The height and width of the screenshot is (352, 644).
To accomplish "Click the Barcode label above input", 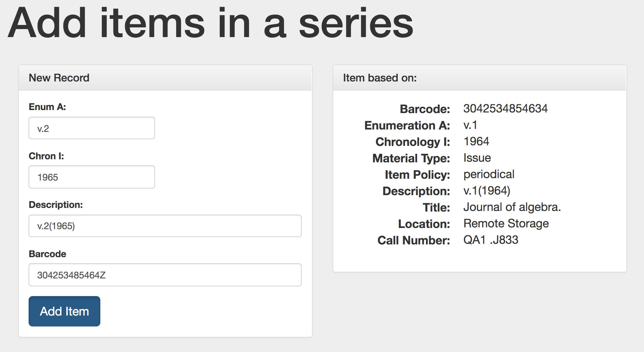I will 47,254.
